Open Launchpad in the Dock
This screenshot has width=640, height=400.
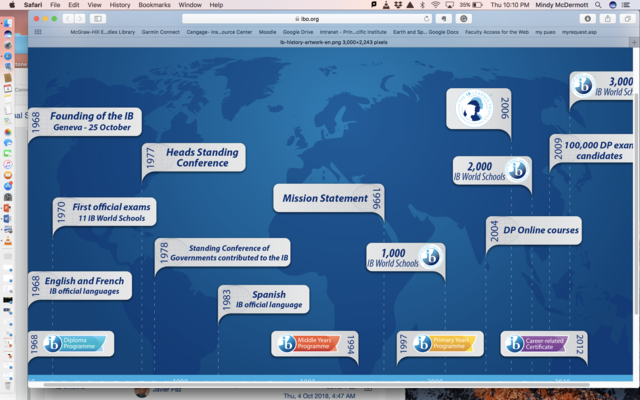tap(8, 45)
